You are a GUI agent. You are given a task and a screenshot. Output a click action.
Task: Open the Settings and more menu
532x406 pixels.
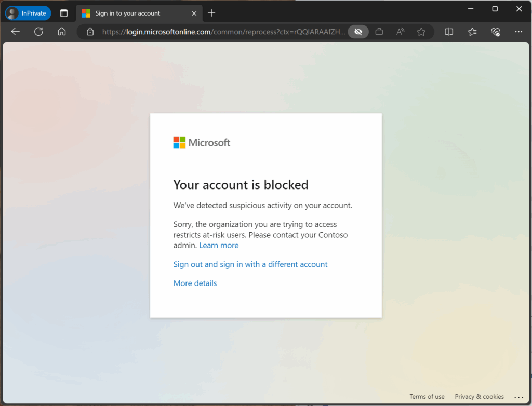tap(518, 32)
